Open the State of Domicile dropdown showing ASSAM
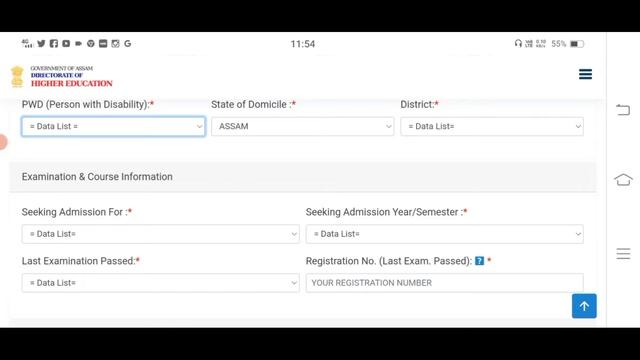Viewport: 640px width, 360px height. point(302,127)
